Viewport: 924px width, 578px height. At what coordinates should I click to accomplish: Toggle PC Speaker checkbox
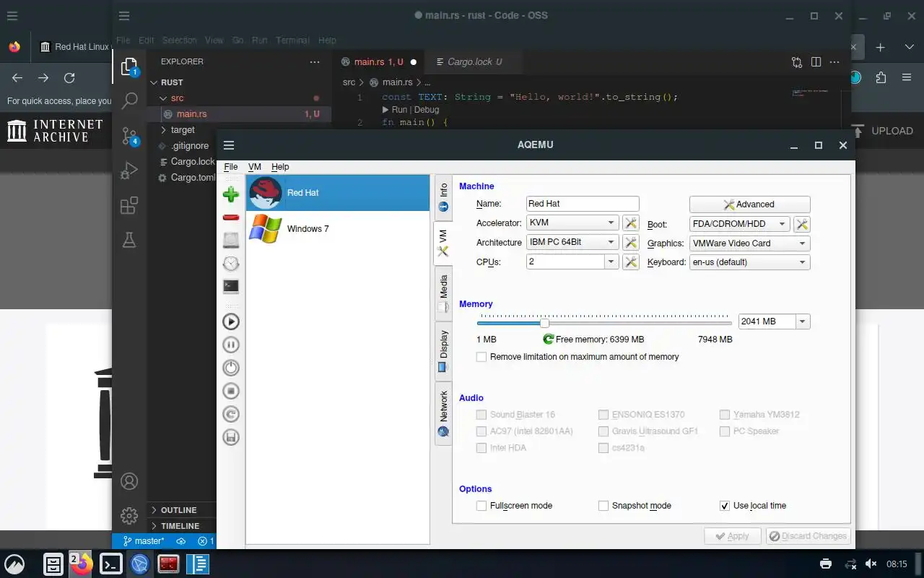pyautogui.click(x=725, y=431)
